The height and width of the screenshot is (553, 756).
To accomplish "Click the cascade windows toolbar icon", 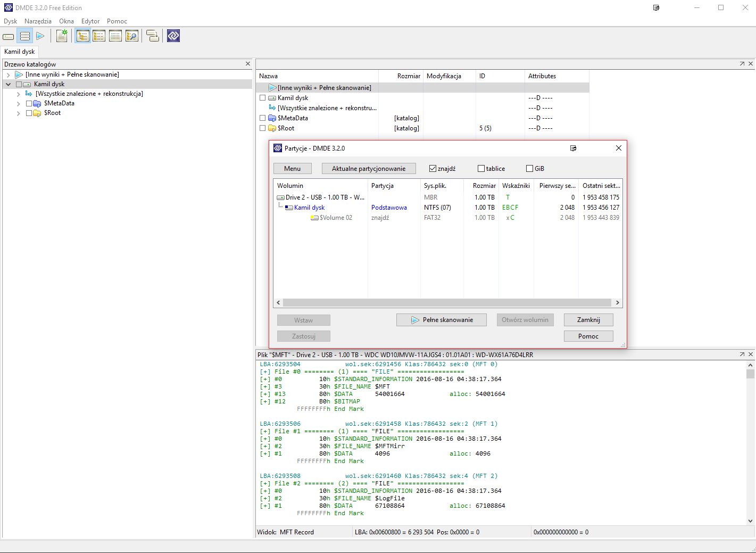I will pyautogui.click(x=153, y=36).
